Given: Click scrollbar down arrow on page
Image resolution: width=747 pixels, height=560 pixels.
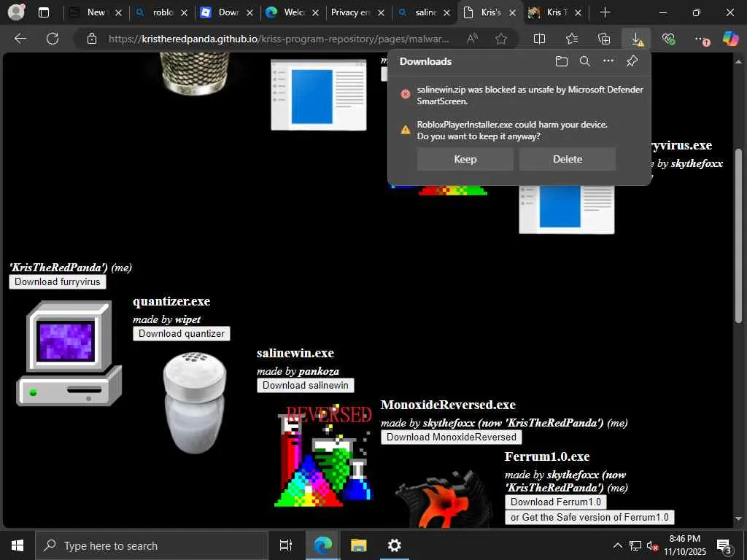Looking at the screenshot, I should click(738, 518).
